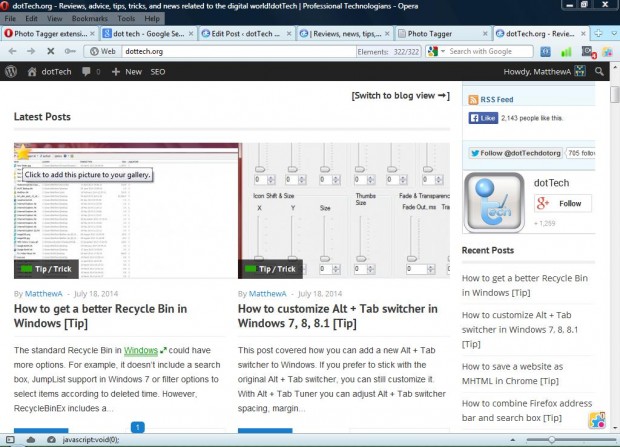The width and height of the screenshot is (620, 447).
Task: Click the dotTech logo image in sidebar
Action: pos(494,203)
